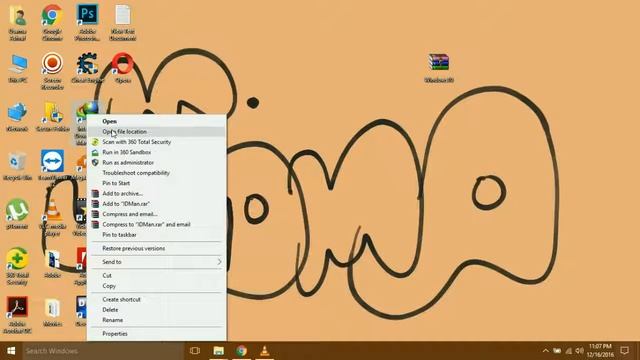
Task: Switch to Chrome on the taskbar
Action: [241, 351]
